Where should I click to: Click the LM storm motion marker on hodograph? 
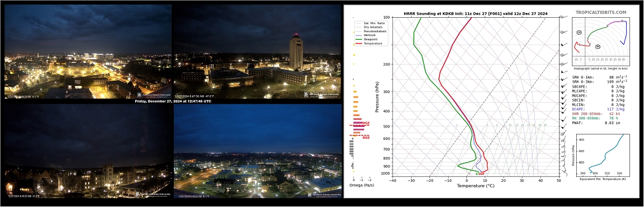(579, 32)
